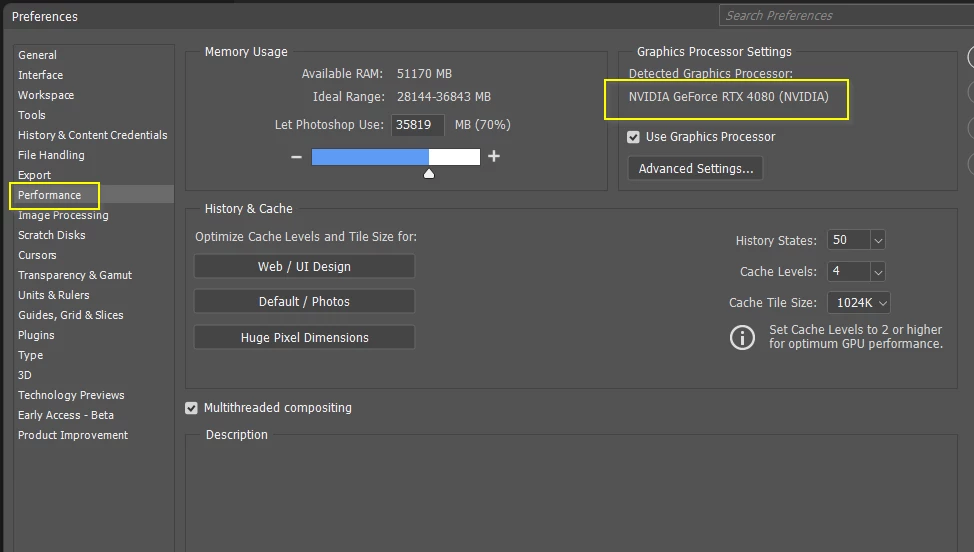This screenshot has height=552, width=974.
Task: Click the Ideal Range 28144-36843 MB value
Action: pos(444,97)
